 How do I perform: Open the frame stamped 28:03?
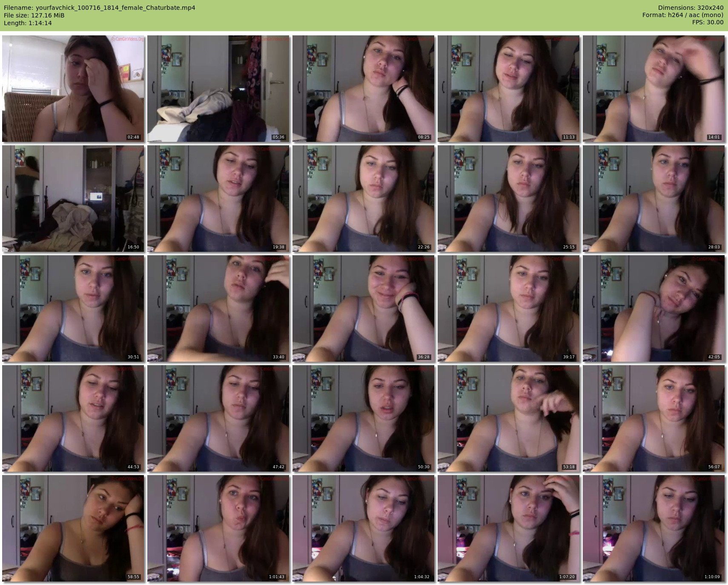tap(654, 199)
